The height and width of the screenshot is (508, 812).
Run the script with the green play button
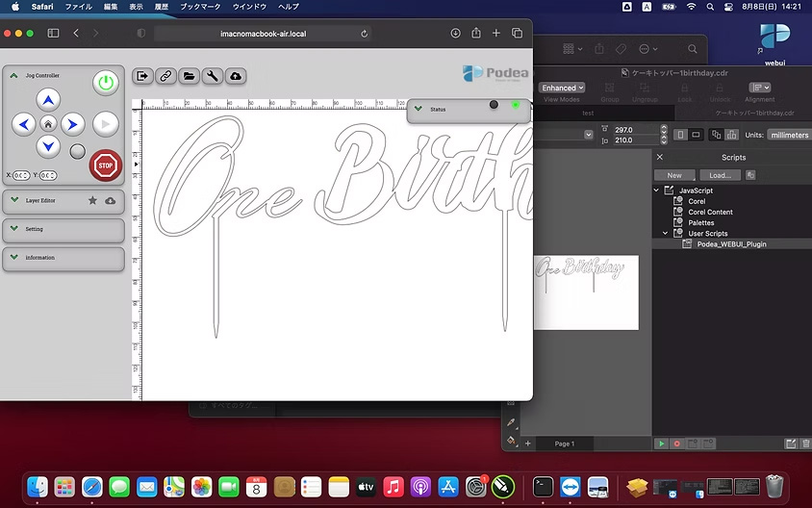(x=661, y=444)
